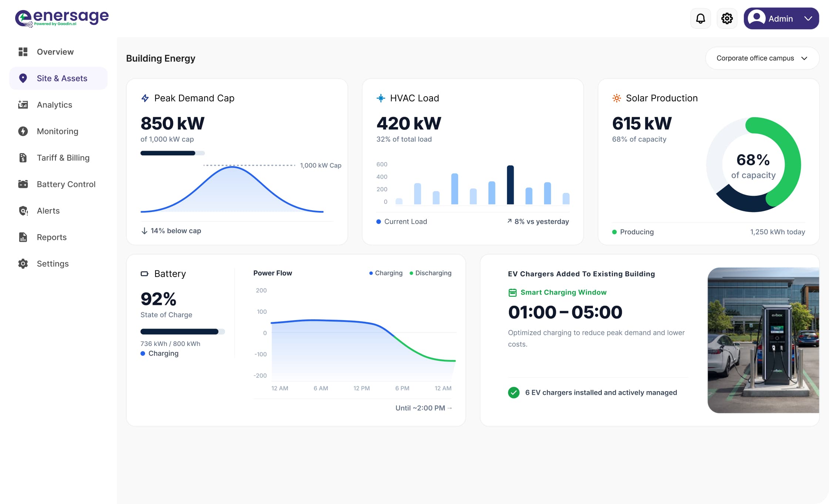829x504 pixels.
Task: Open the Analytics page
Action: pos(58,105)
